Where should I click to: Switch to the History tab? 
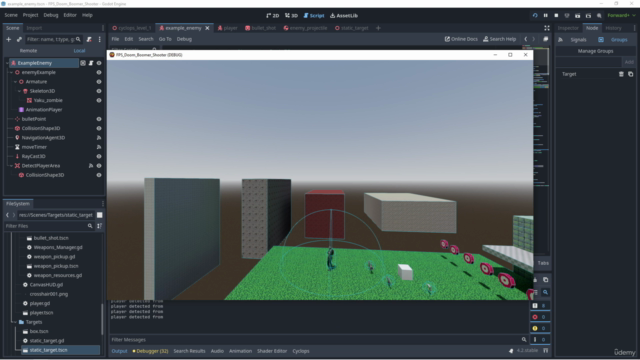[613, 28]
